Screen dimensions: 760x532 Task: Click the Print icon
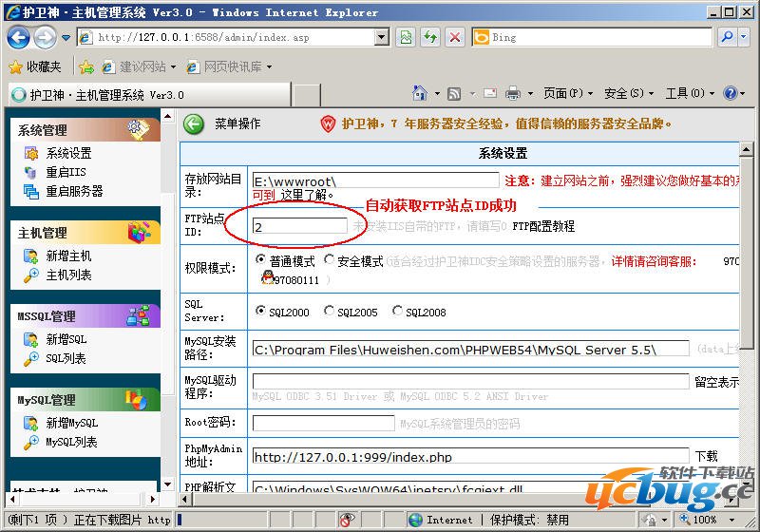pos(513,92)
